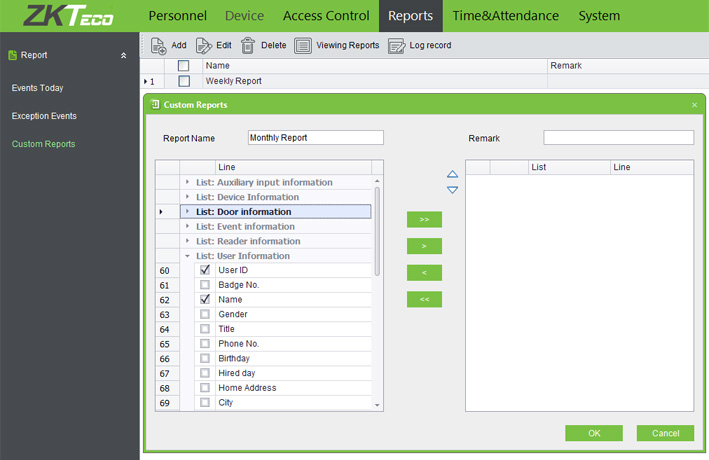Click the Report section icon in sidebar
The height and width of the screenshot is (460, 709).
12,55
